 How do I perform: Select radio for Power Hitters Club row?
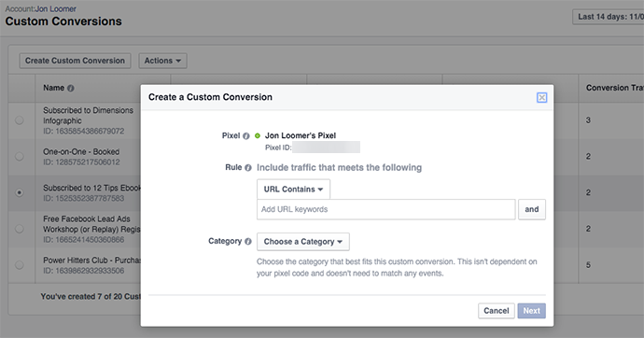point(20,265)
